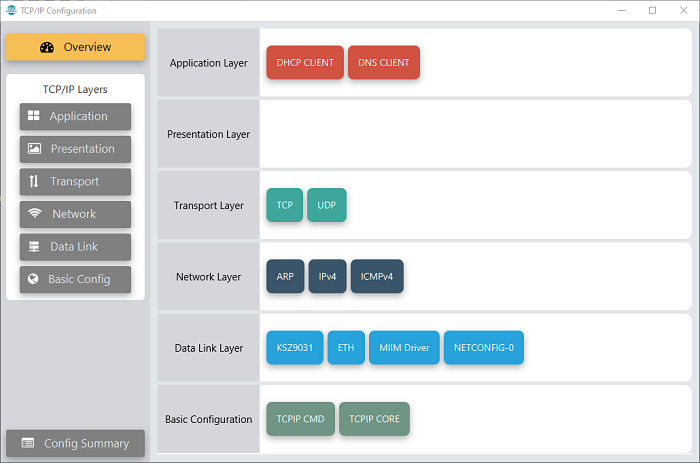Click the TCP/IP Layers heading
Screen dimensions: 700x463
coord(75,89)
